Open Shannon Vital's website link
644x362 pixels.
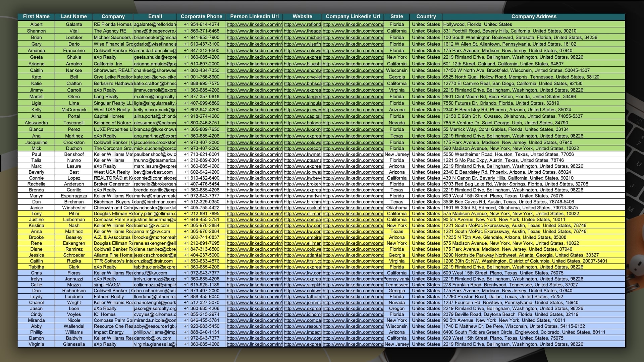tap(302, 31)
